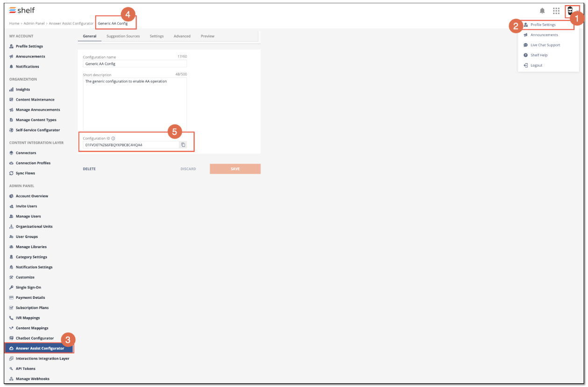Viewport: 588px width, 387px height.
Task: Click the Sync Flows refresh icon
Action: [11, 173]
